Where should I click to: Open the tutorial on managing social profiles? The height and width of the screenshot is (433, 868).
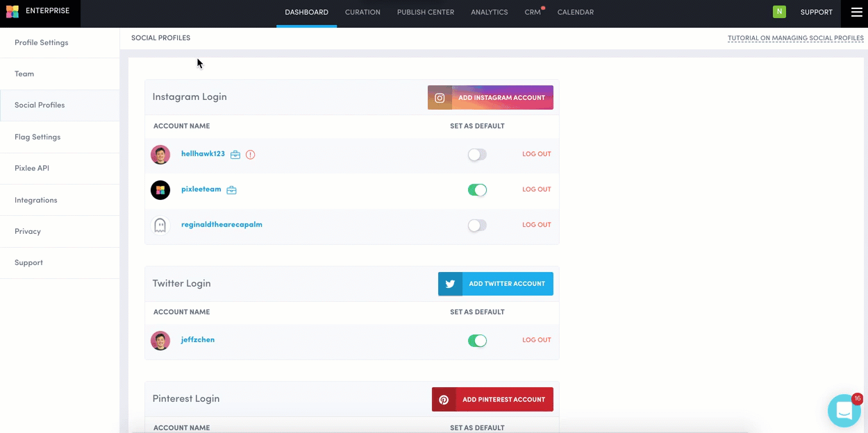(795, 38)
